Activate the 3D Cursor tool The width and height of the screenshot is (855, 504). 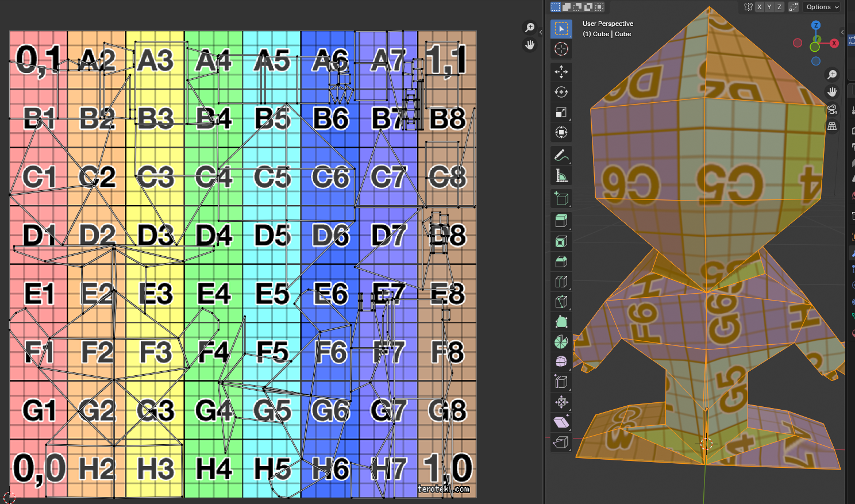[x=561, y=49]
